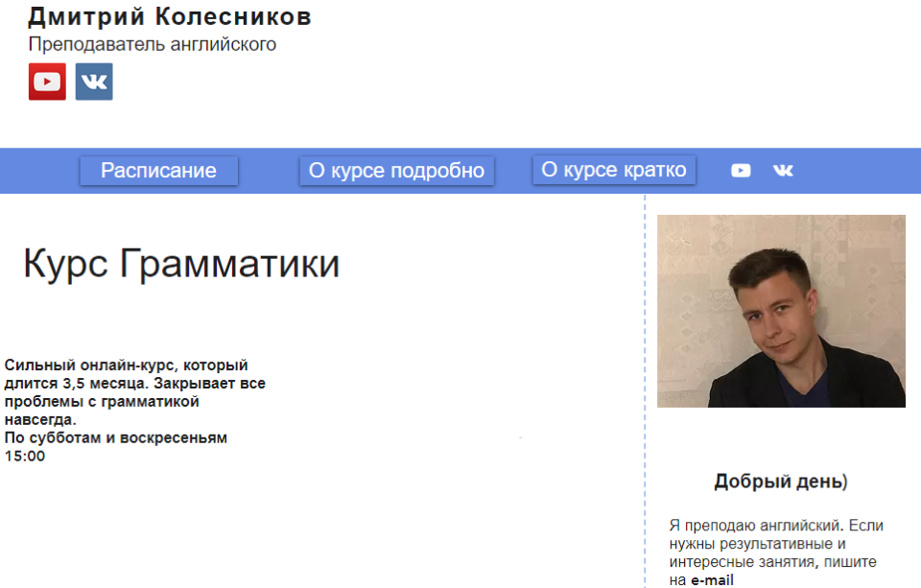Click the white VK icon in navigation bar

[x=783, y=171]
